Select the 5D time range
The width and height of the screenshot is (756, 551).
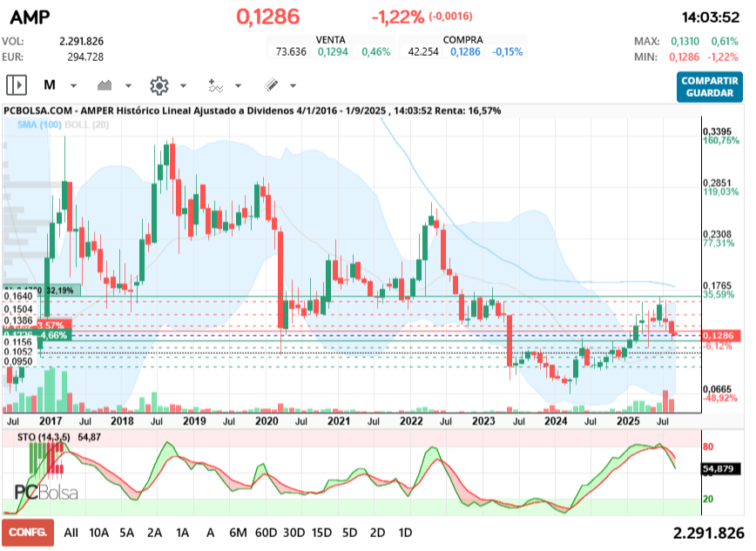[349, 533]
